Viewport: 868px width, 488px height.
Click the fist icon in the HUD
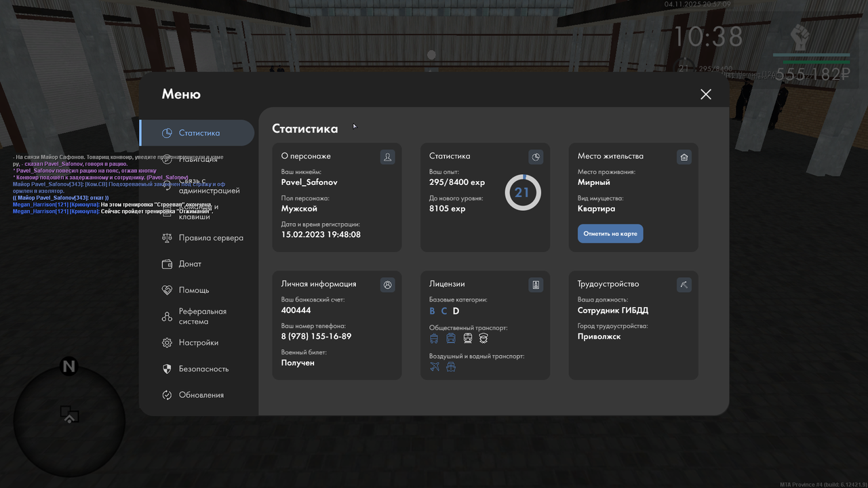(802, 38)
